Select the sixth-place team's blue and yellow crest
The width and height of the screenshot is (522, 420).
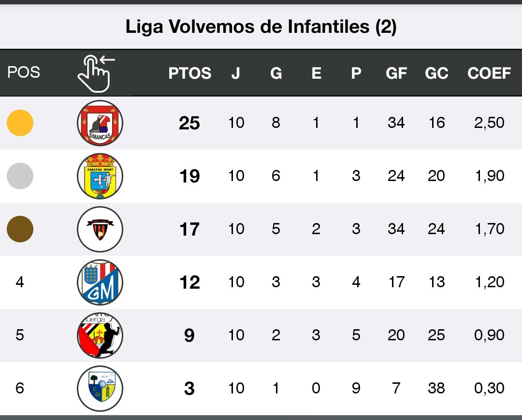pyautogui.click(x=100, y=388)
